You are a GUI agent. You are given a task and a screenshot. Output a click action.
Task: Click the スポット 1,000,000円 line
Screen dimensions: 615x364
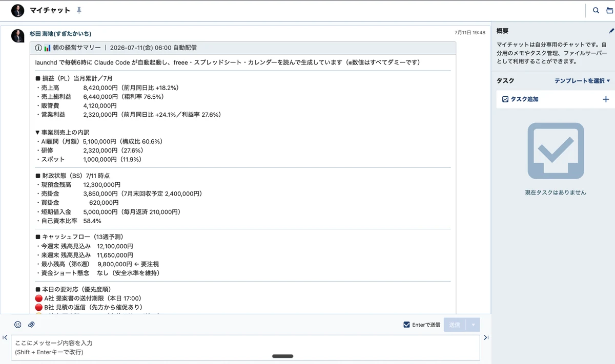pos(89,160)
